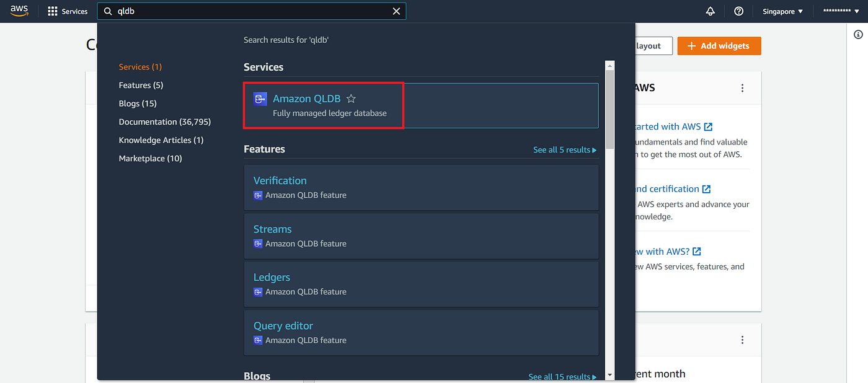Click the Add widgets button

point(719,45)
